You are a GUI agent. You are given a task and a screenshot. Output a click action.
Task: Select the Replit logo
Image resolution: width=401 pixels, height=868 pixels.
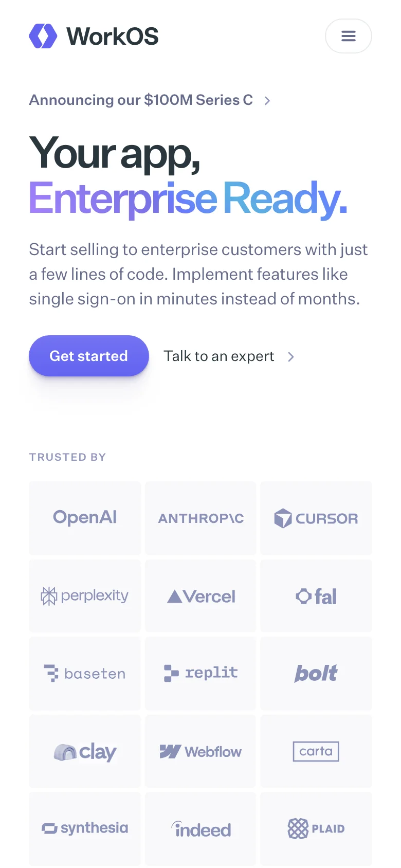tap(200, 673)
